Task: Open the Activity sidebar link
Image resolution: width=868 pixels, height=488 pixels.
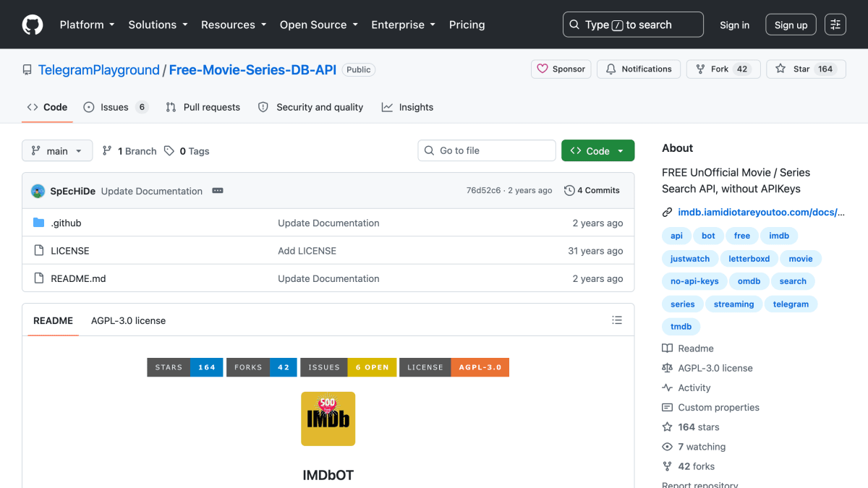Action: click(686, 388)
